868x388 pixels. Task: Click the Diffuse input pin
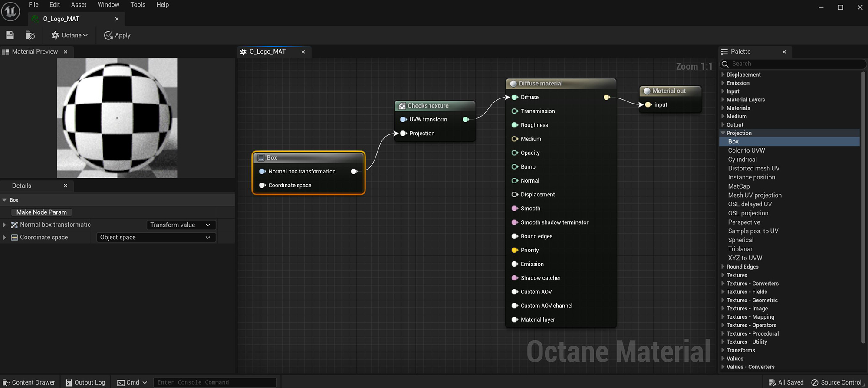[x=514, y=97]
